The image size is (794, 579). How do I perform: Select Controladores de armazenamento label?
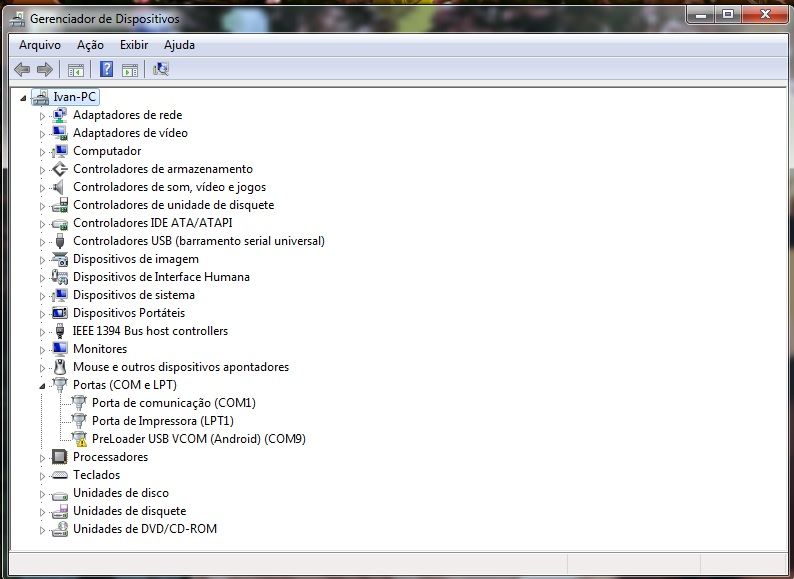tap(163, 169)
